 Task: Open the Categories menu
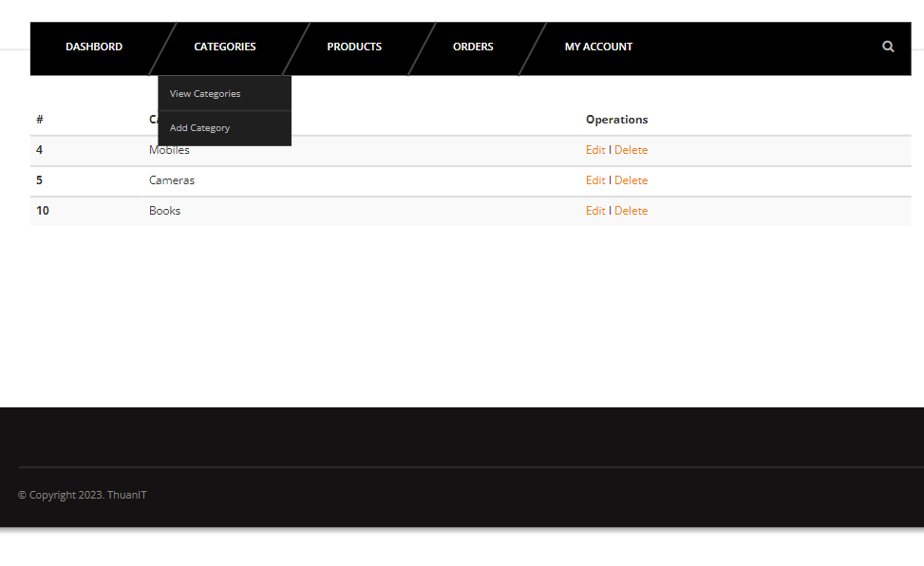click(x=224, y=47)
